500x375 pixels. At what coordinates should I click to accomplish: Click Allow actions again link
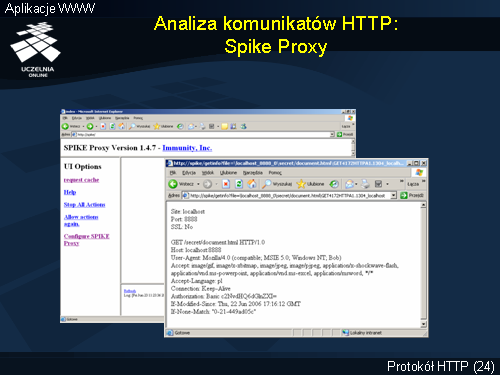[81, 220]
